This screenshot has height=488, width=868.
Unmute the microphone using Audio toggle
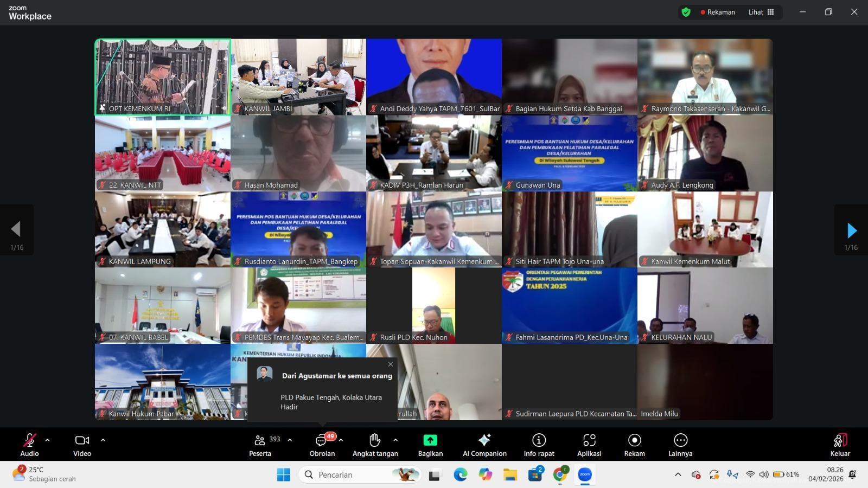29,445
